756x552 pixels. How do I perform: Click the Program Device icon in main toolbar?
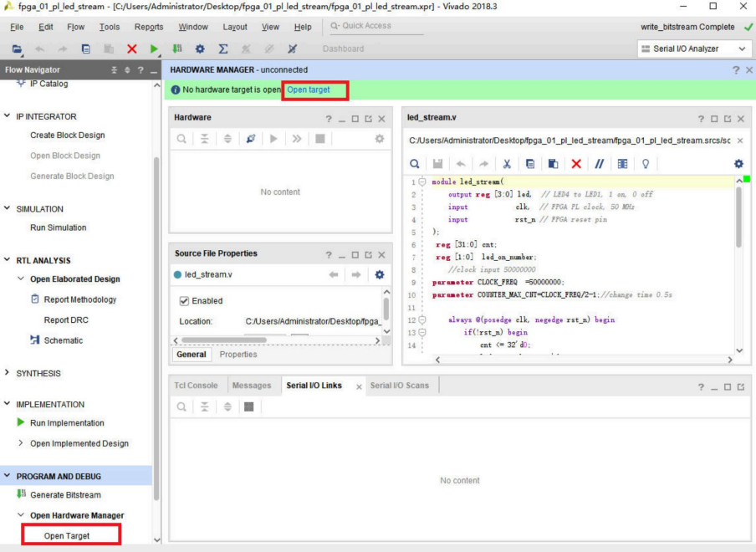point(177,49)
